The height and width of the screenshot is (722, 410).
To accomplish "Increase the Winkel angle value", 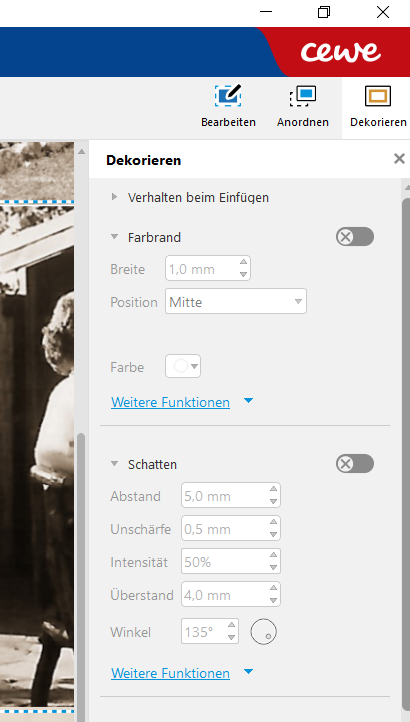I will pos(232,625).
